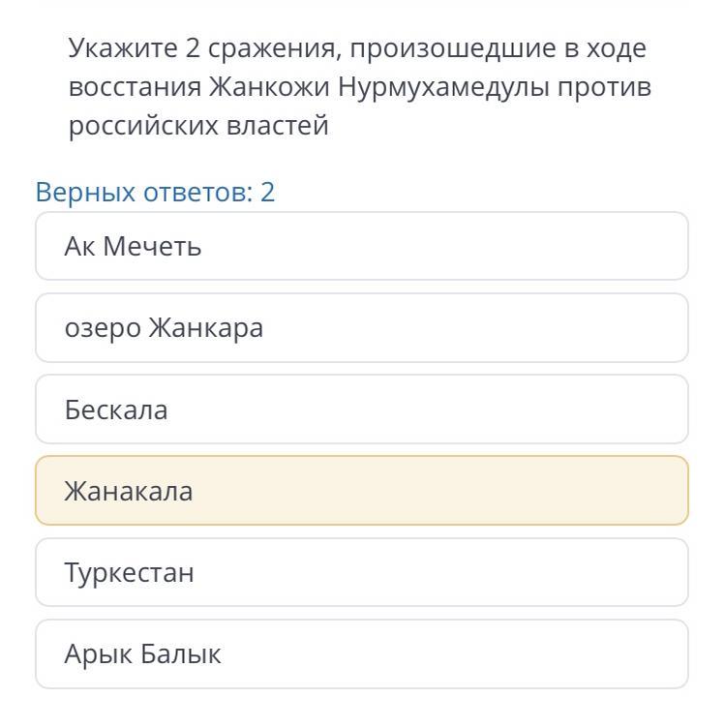Pick the 'Бескала' answer option
This screenshot has height=728, width=724.
361,409
